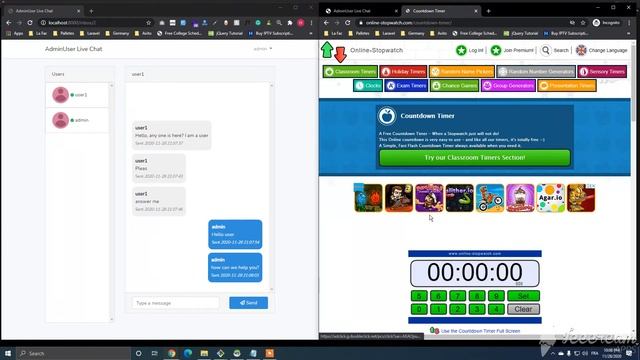The width and height of the screenshot is (640, 360).
Task: Go back in left browser window
Action: [x=9, y=23]
